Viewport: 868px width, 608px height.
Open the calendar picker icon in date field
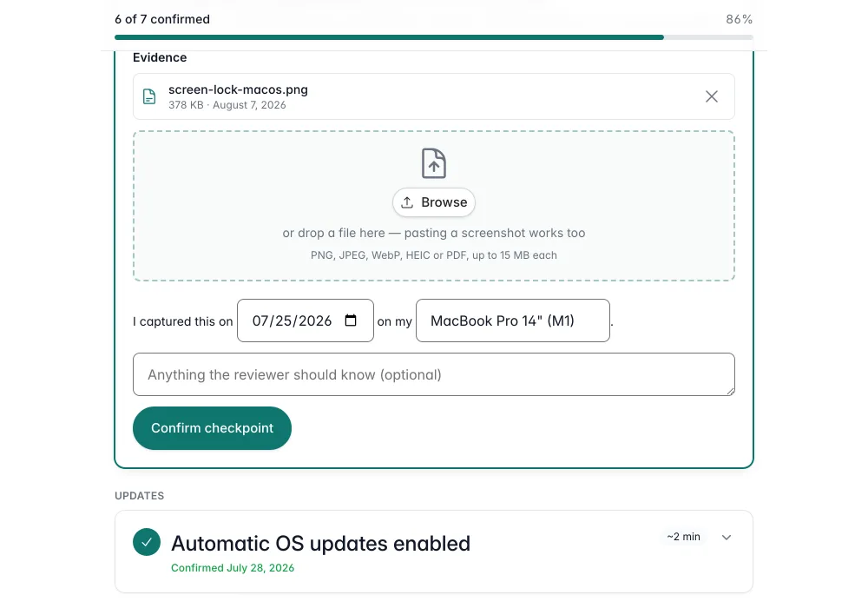pyautogui.click(x=351, y=320)
